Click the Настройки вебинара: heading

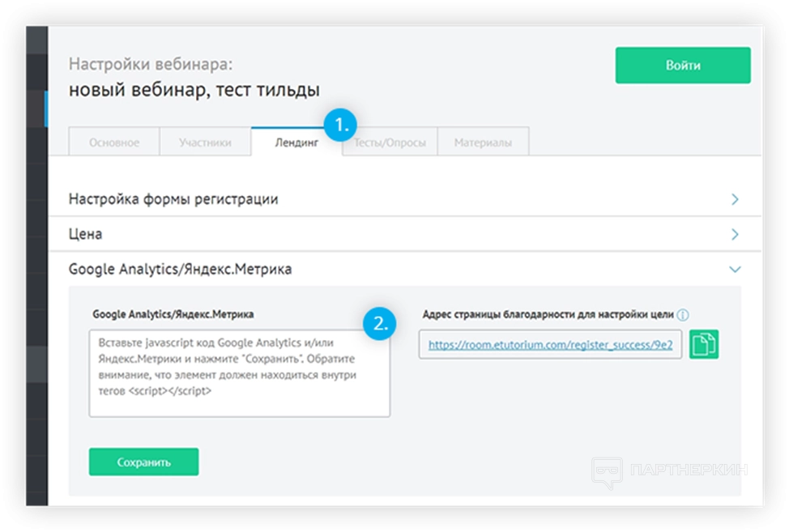[x=151, y=64]
